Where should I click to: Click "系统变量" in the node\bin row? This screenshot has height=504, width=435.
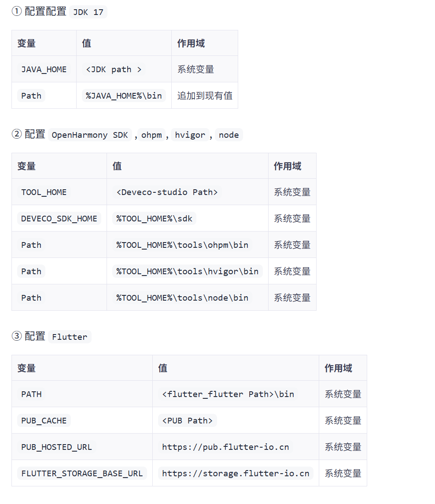(x=292, y=298)
